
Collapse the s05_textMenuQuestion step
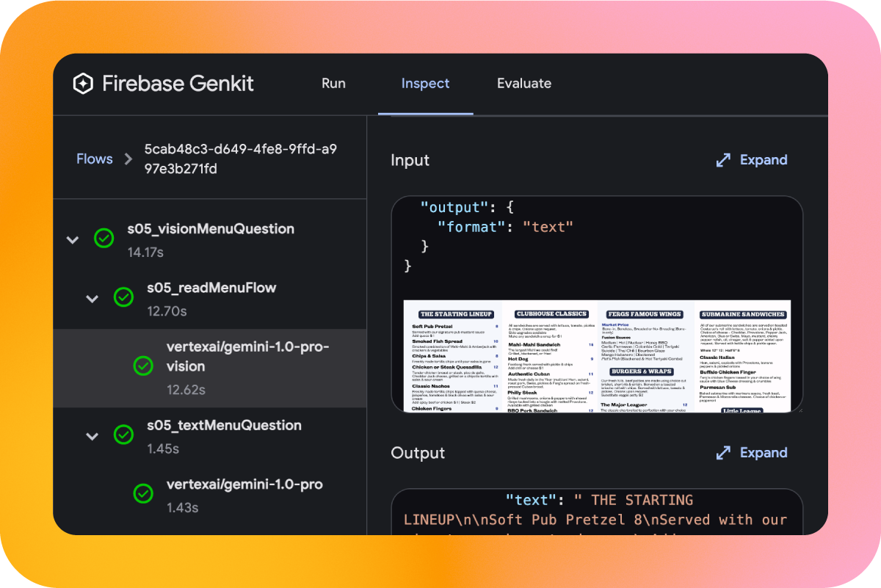point(93,435)
